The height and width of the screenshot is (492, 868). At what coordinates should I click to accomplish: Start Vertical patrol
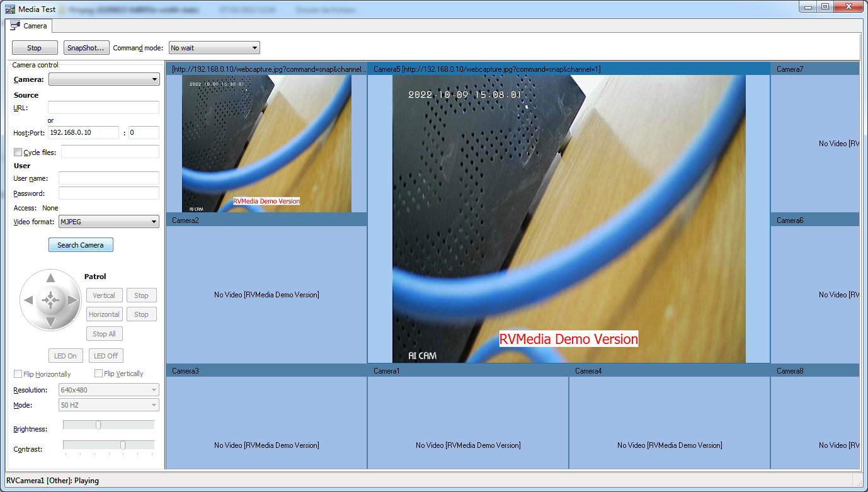coord(104,295)
